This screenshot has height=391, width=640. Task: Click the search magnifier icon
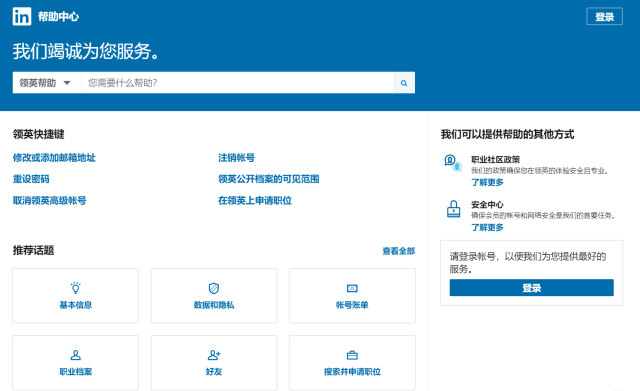404,83
